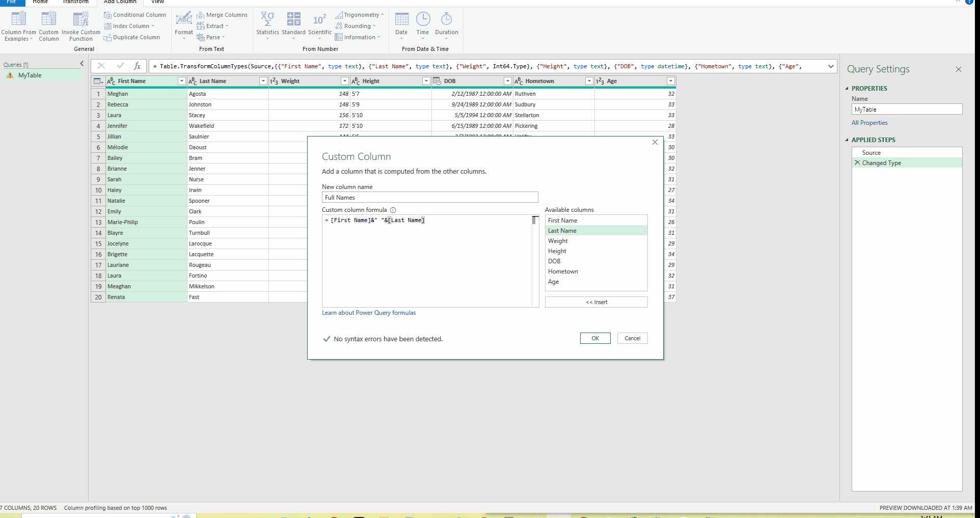Switch to the Transform tab
980x518 pixels.
(x=75, y=2)
